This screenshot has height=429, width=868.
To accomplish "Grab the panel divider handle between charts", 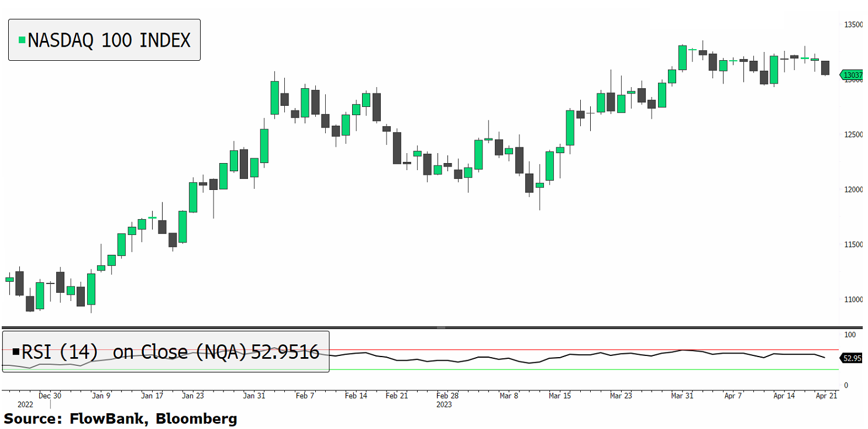I will point(441,327).
